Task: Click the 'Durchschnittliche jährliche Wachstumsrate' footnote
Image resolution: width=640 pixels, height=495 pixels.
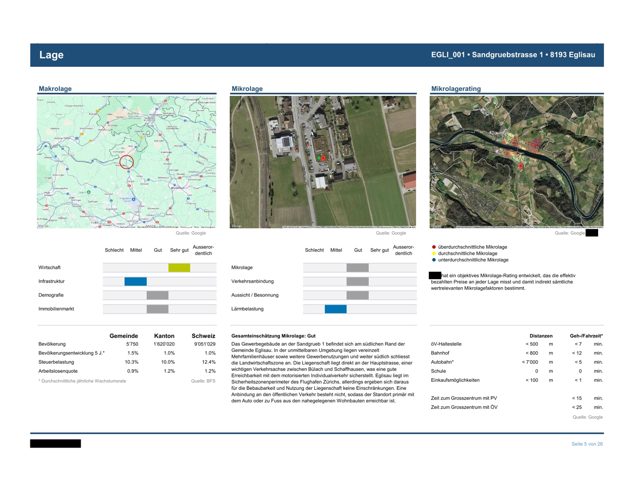Action: tap(84, 381)
